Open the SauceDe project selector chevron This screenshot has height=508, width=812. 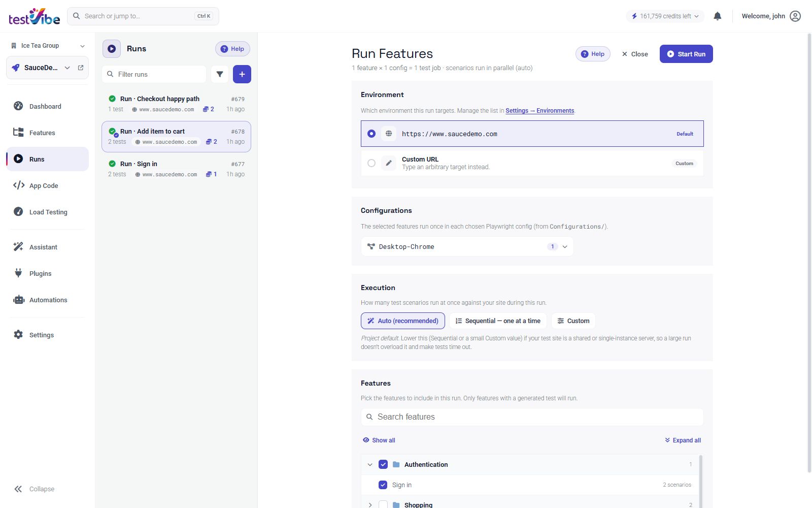tap(67, 68)
